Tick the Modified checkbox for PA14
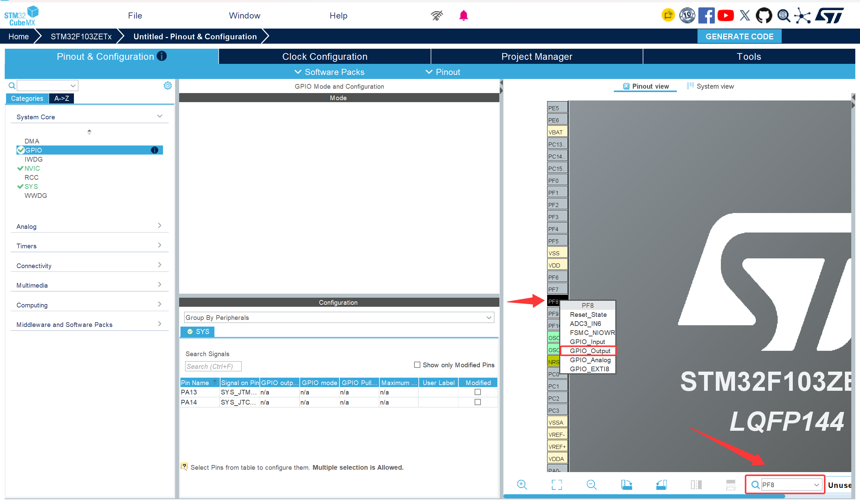 tap(478, 402)
